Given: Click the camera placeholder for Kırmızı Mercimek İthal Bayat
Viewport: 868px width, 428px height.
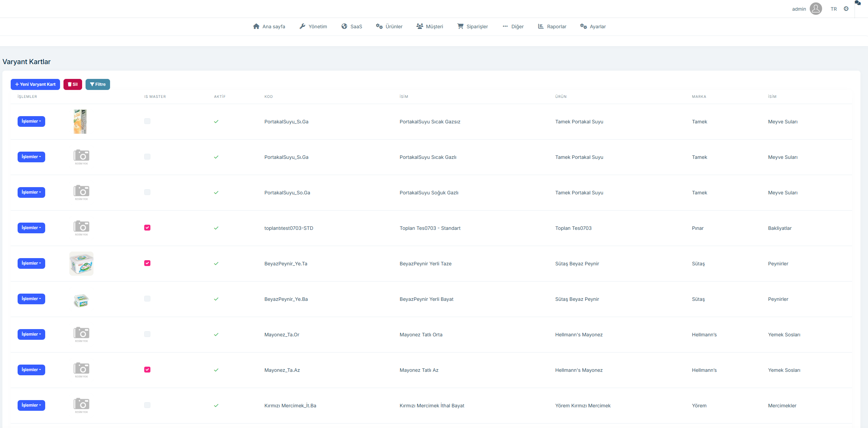Looking at the screenshot, I should (81, 405).
